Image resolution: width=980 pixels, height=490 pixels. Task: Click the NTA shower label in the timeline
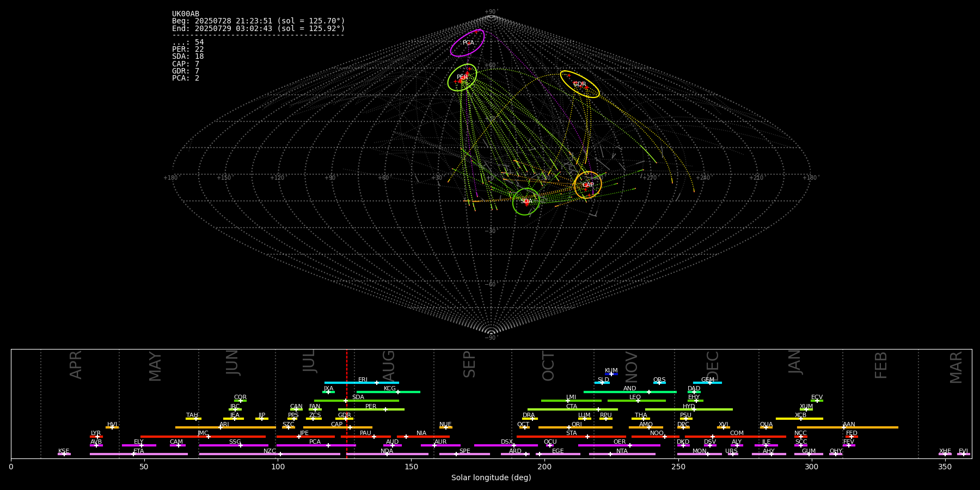[x=622, y=451]
